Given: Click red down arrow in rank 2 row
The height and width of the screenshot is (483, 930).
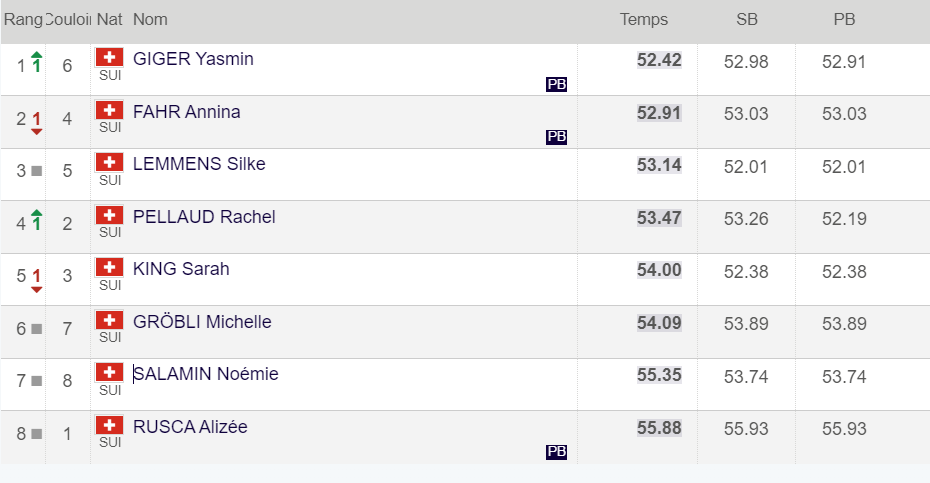Looking at the screenshot, I should pos(37,122).
